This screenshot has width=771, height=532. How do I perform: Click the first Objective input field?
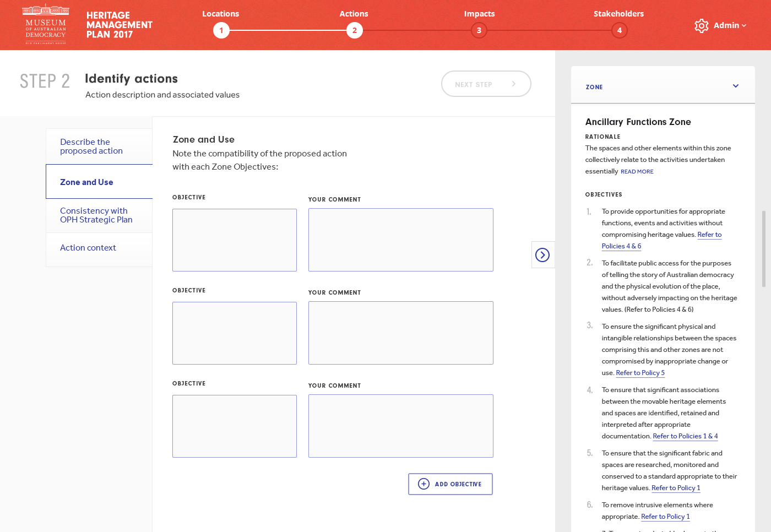click(x=234, y=240)
